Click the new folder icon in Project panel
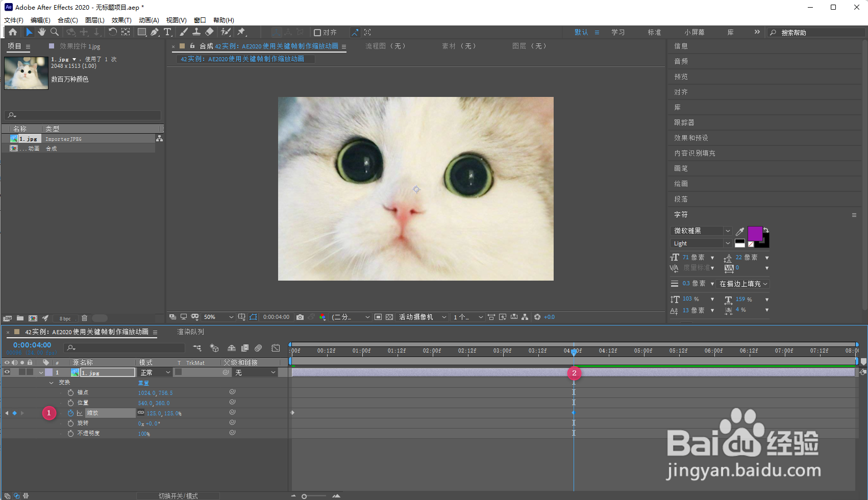 coord(20,318)
